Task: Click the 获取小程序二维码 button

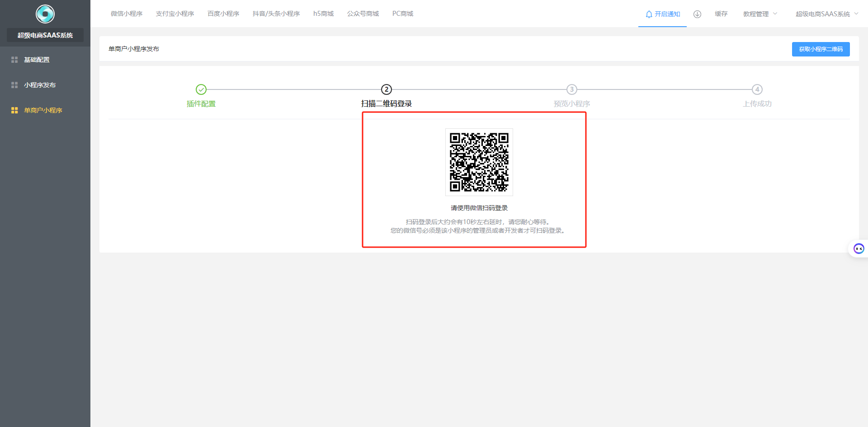Action: point(821,49)
